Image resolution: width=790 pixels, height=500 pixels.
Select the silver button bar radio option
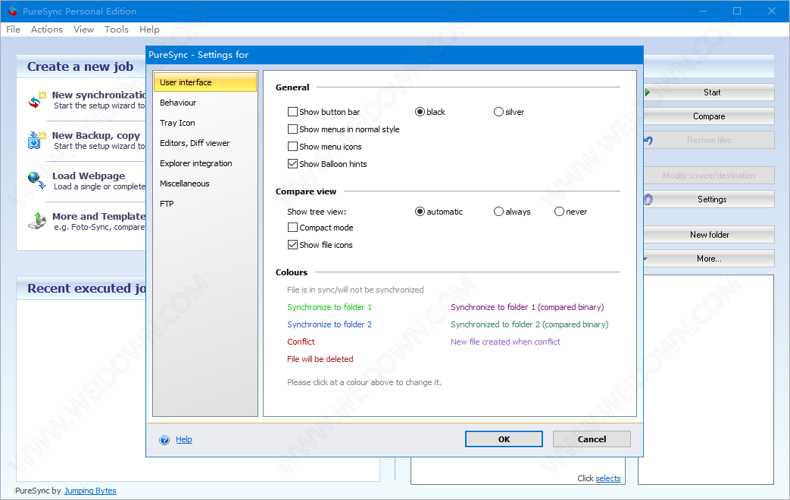(498, 111)
